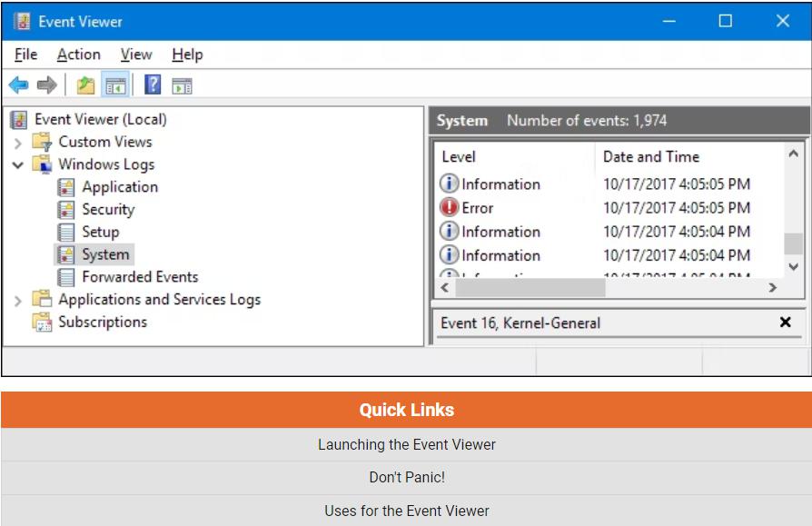Select the Error event row text
Image resolution: width=812 pixels, height=526 pixels.
point(477,208)
